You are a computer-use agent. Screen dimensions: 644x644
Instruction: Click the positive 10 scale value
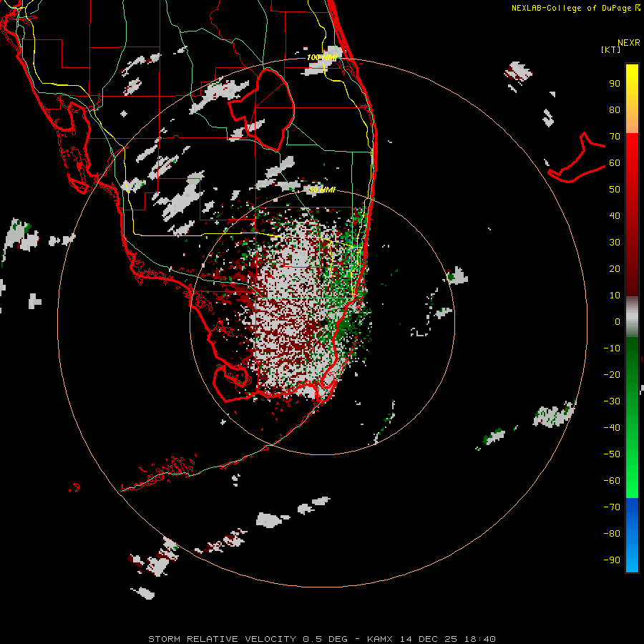(x=615, y=296)
